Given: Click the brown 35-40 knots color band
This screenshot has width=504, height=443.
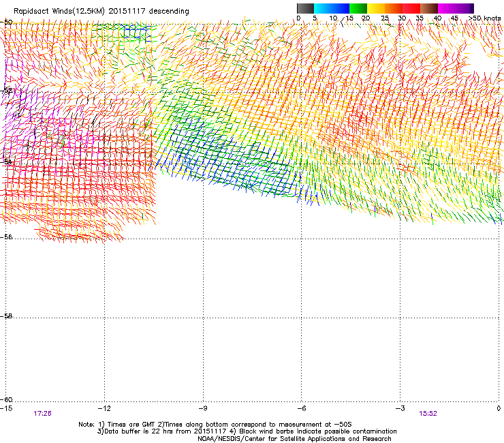Looking at the screenshot, I should tap(429, 8).
